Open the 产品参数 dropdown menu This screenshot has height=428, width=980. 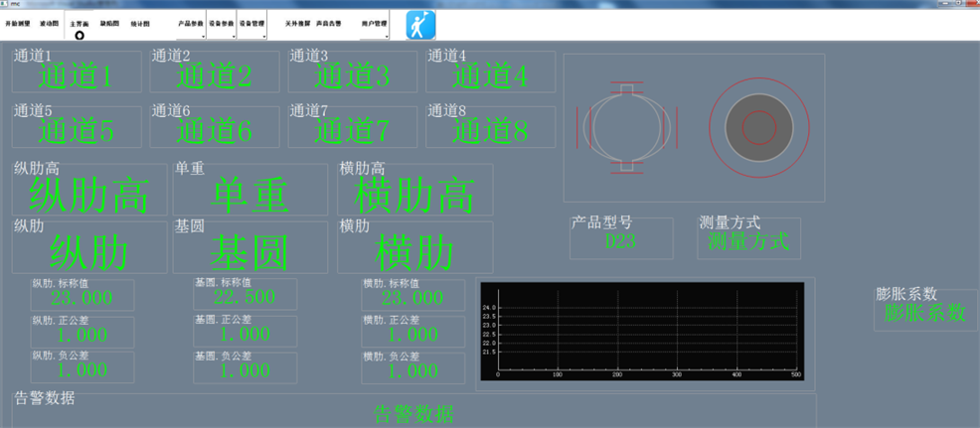click(191, 24)
